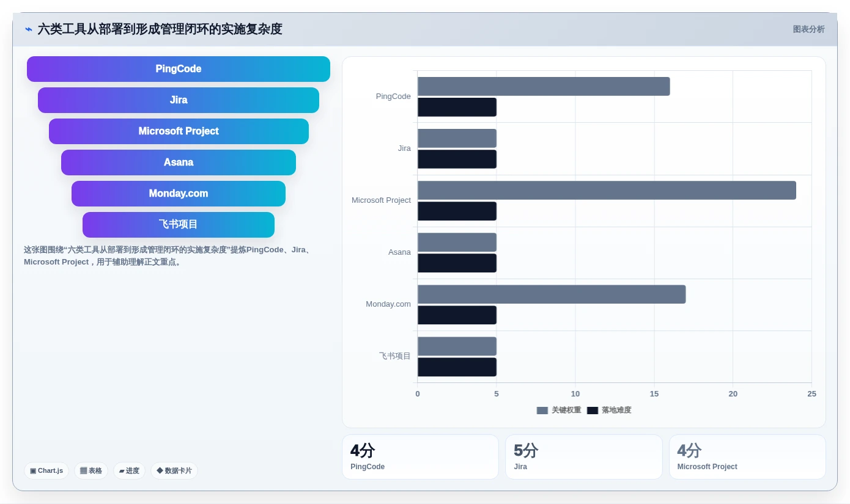The image size is (850, 504).
Task: Click the 飞书项目 关键权重 gray bar
Action: point(457,346)
